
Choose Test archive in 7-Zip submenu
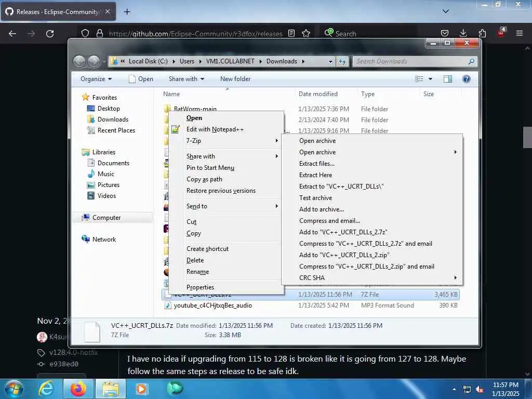(315, 198)
